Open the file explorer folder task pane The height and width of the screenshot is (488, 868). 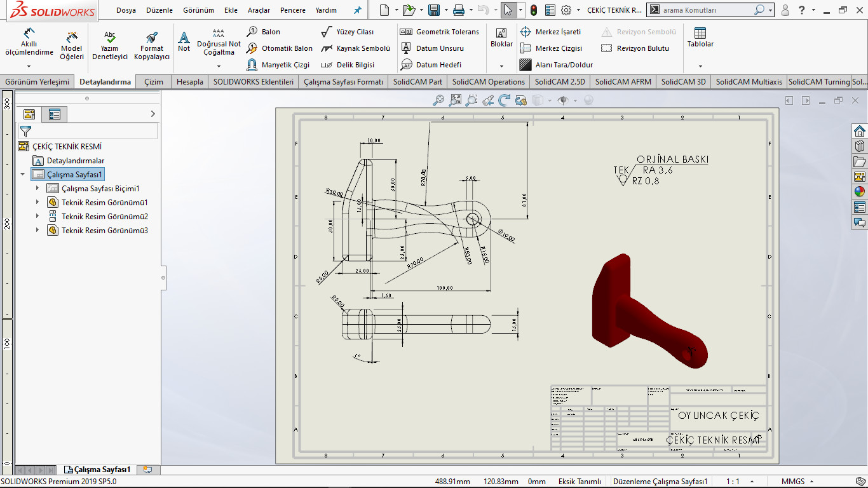(x=860, y=161)
